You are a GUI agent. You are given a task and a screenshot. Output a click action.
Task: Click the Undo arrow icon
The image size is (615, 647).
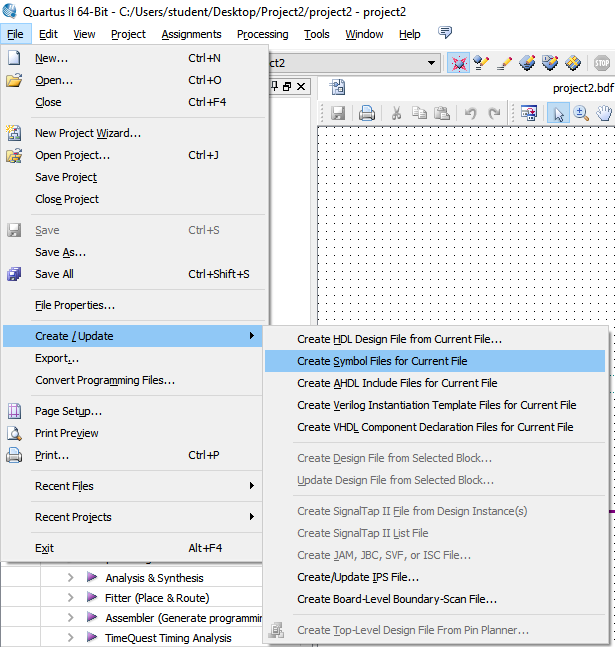tap(471, 114)
